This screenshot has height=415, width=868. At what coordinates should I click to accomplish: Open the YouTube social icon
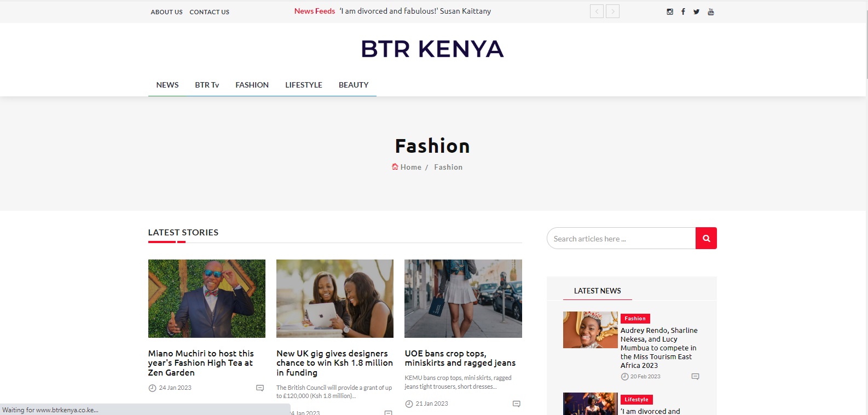[711, 11]
